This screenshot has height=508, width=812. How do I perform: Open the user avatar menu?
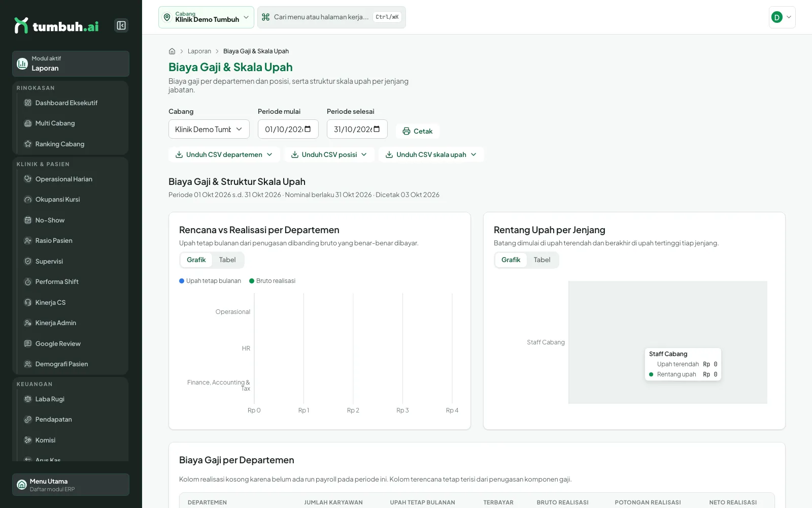782,17
